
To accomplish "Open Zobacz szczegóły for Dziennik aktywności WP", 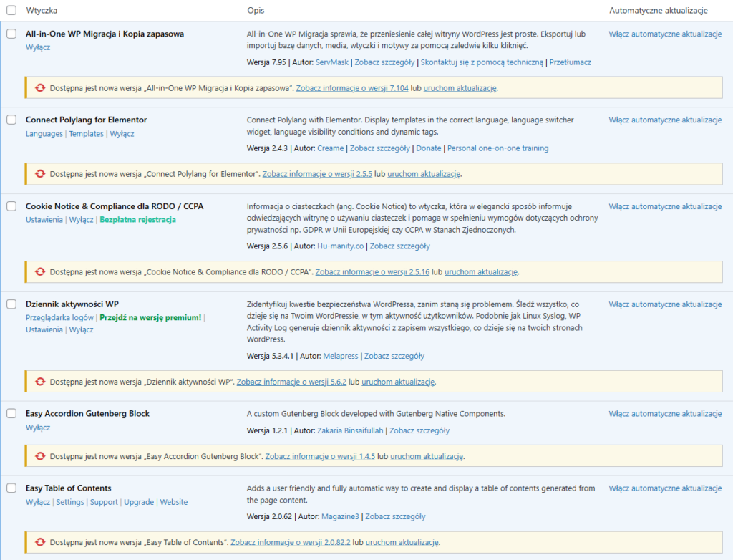I will click(x=394, y=356).
